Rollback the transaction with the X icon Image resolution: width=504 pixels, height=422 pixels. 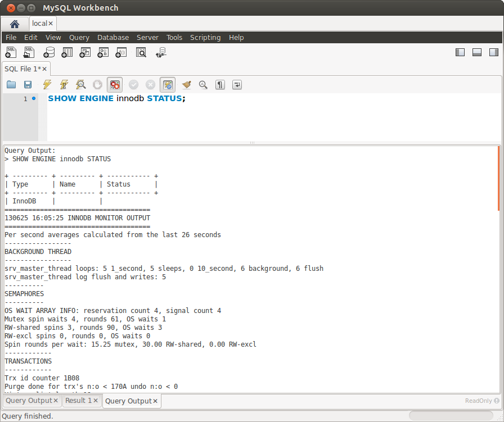tap(150, 84)
